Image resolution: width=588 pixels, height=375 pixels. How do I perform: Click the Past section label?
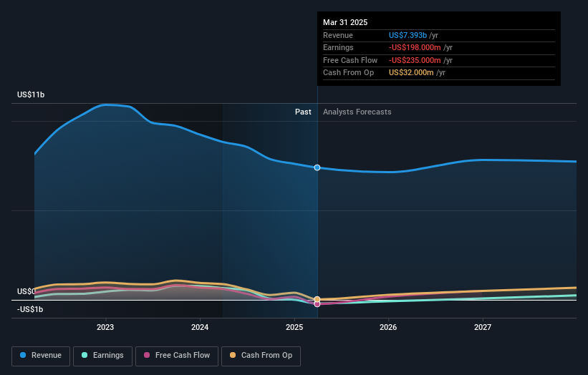point(303,112)
